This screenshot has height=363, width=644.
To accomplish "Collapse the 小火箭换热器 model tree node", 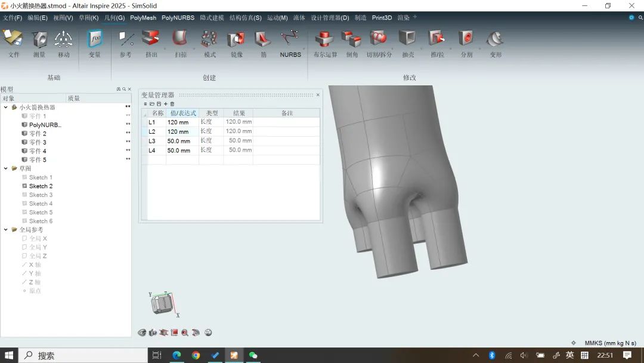I will [x=6, y=107].
